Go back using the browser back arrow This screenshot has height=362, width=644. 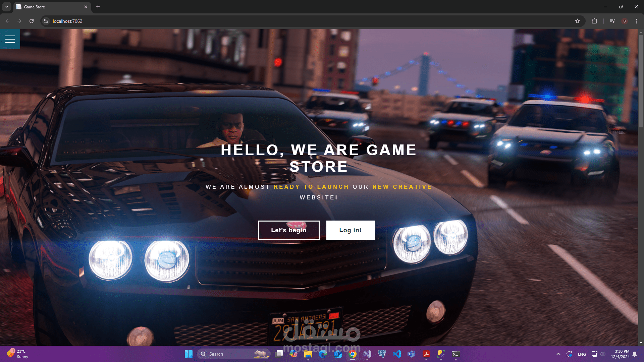coord(7,21)
